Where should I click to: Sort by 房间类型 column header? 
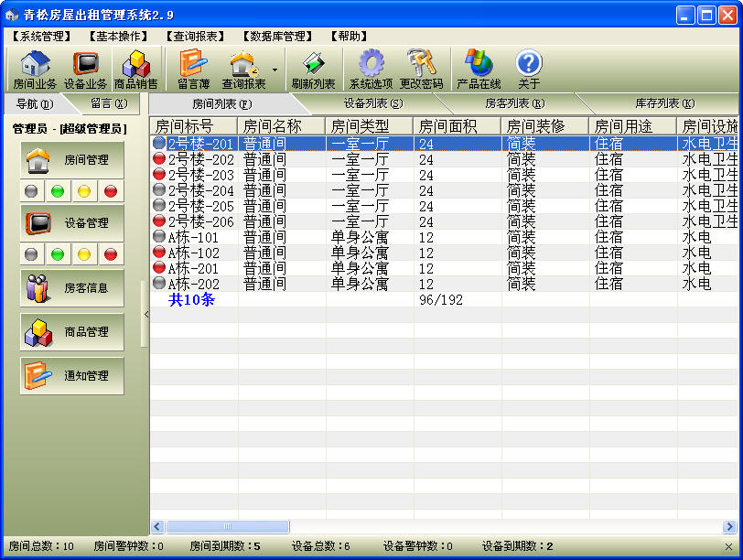[x=369, y=126]
